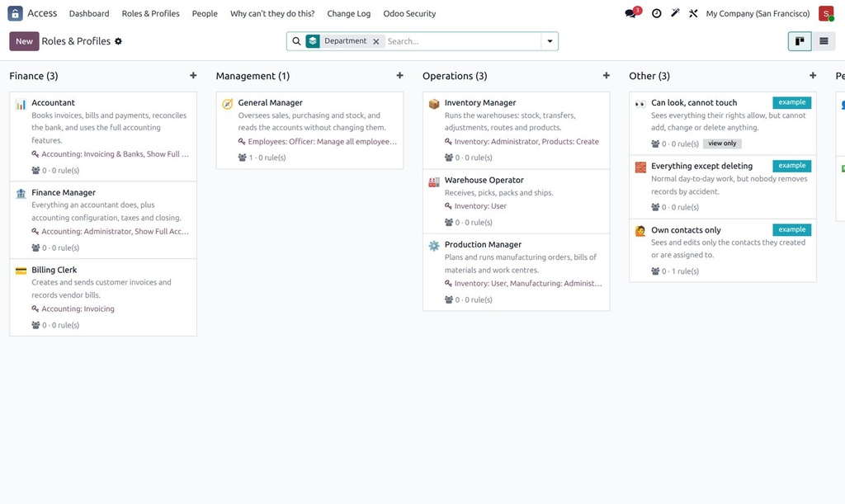Open the Finance Manager role card
The image size is (845, 504).
(103, 219)
